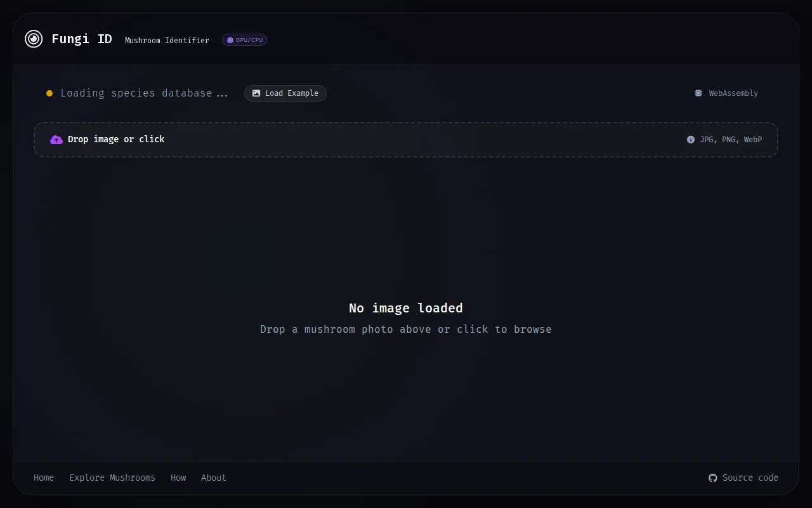This screenshot has width=812, height=508.
Task: Click the info icon next to JPG, PNG, WebP
Action: click(691, 140)
